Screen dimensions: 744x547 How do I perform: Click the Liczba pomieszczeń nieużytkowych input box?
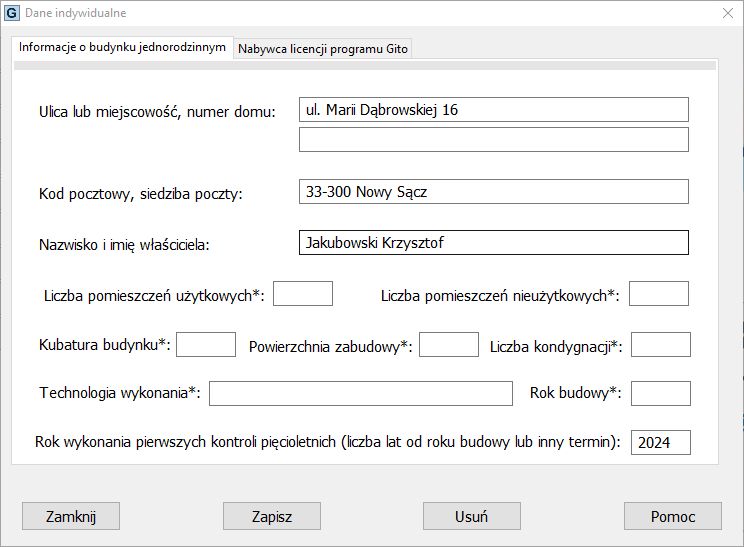click(x=659, y=294)
